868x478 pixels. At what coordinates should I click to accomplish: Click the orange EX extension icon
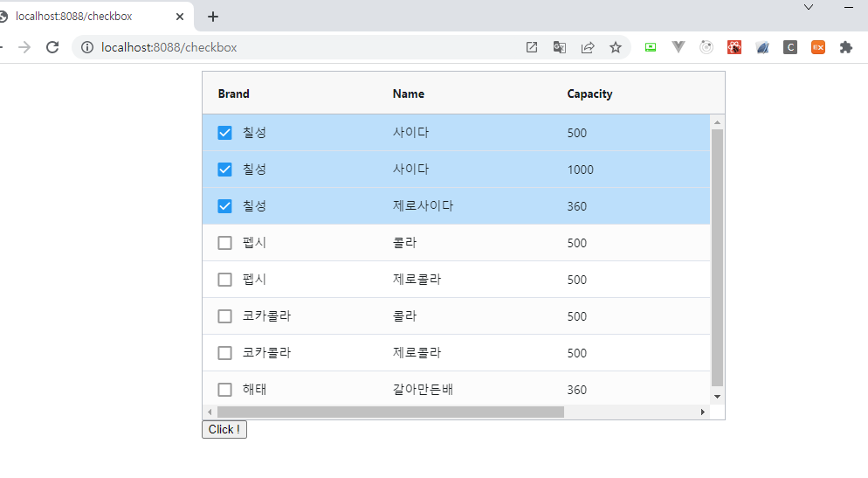point(818,48)
